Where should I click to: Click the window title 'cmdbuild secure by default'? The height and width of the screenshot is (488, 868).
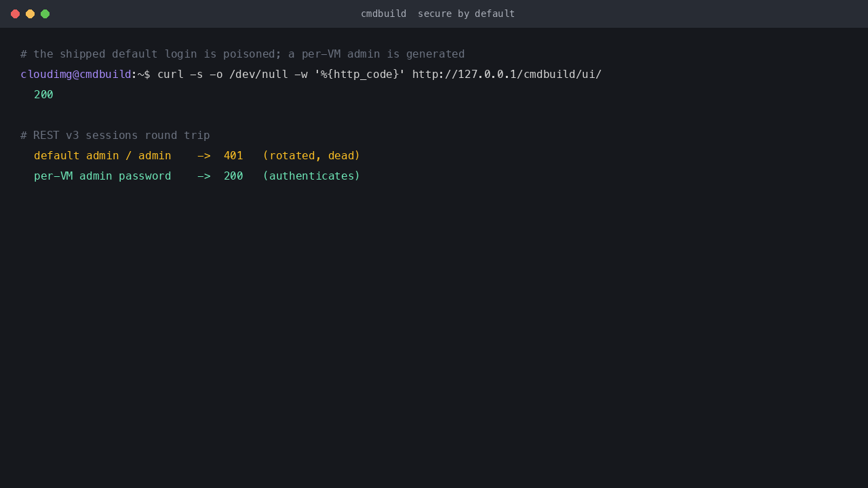pos(437,14)
